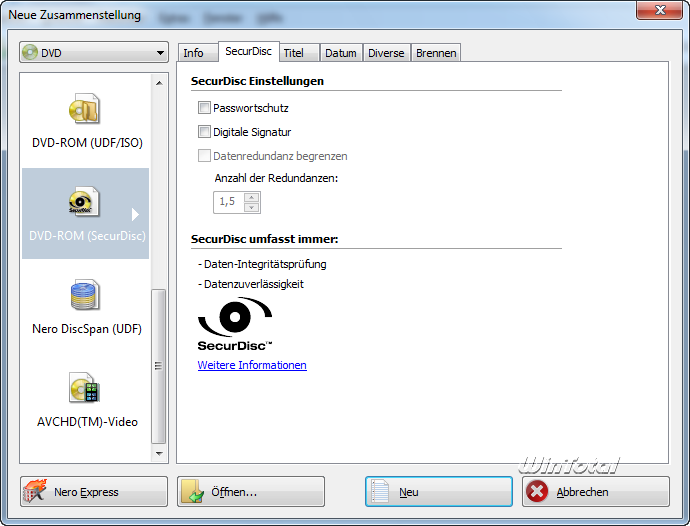The image size is (690, 526).
Task: Click the disc icon in the DVD dropdown
Action: click(x=30, y=52)
